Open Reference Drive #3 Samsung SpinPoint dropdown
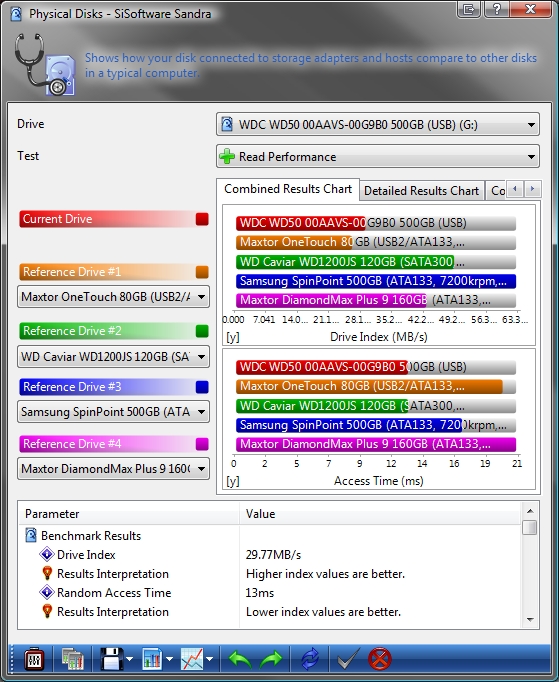The height and width of the screenshot is (682, 559). (x=113, y=411)
